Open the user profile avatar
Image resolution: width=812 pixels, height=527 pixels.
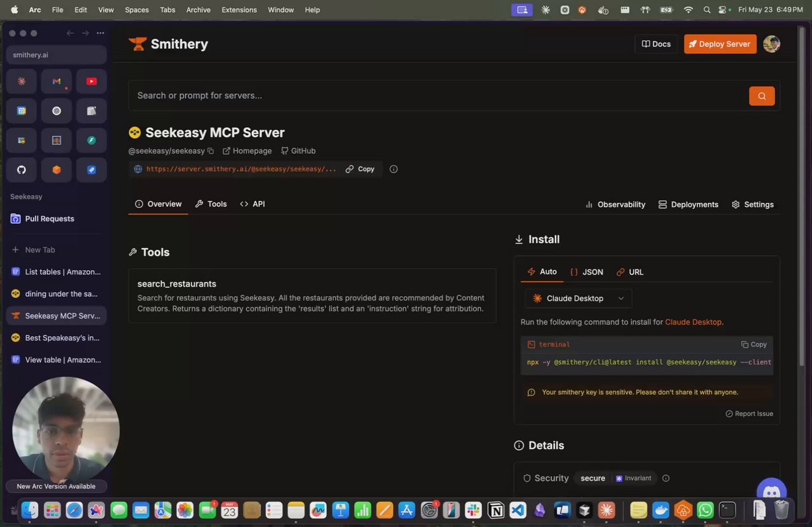(x=771, y=44)
